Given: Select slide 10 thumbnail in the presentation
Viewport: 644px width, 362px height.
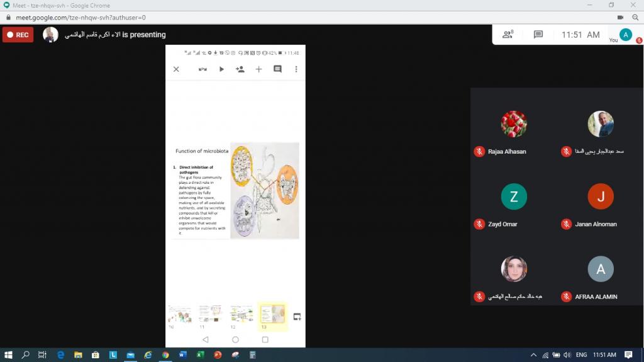Looking at the screenshot, I should pyautogui.click(x=180, y=314).
